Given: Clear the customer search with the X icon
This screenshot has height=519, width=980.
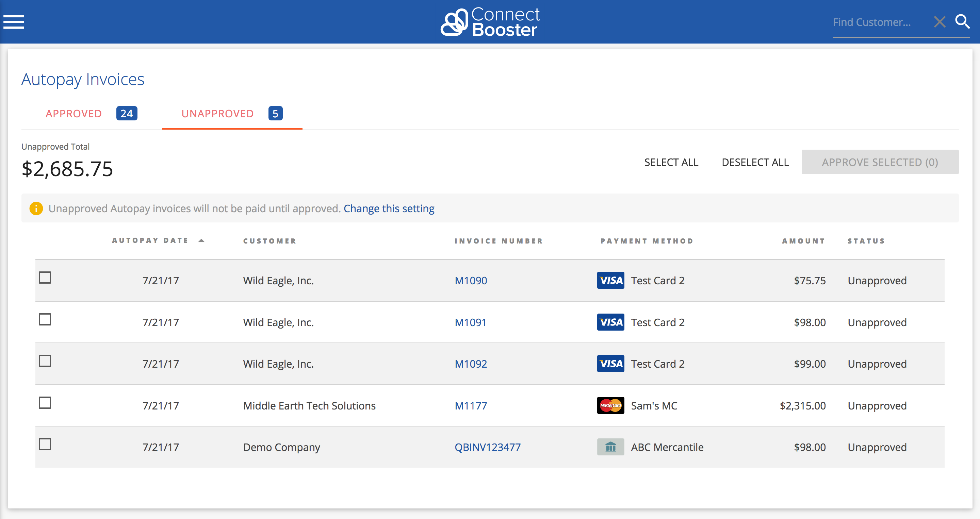Looking at the screenshot, I should (x=940, y=22).
